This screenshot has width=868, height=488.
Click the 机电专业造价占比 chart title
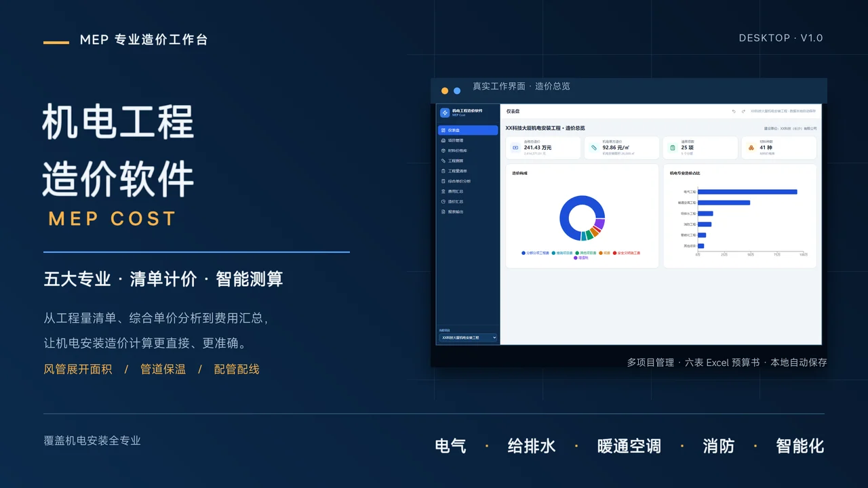tap(685, 173)
